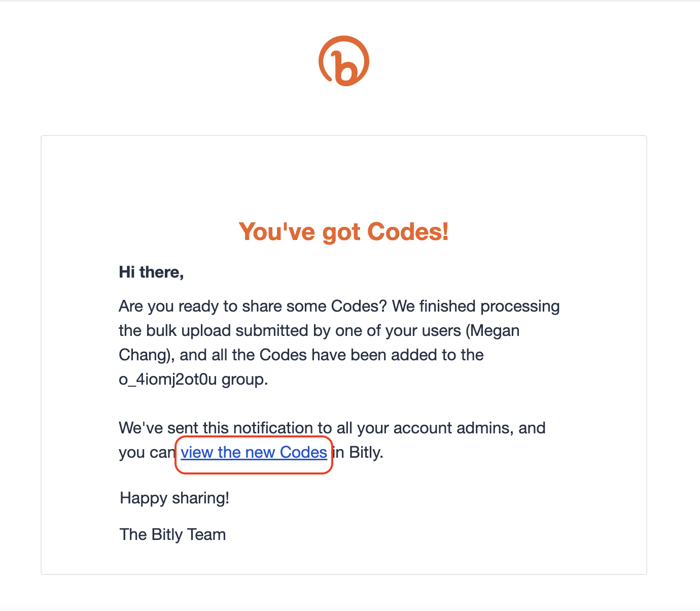700x611 pixels.
Task: Click the "Hi there," greeting
Action: coord(151,273)
